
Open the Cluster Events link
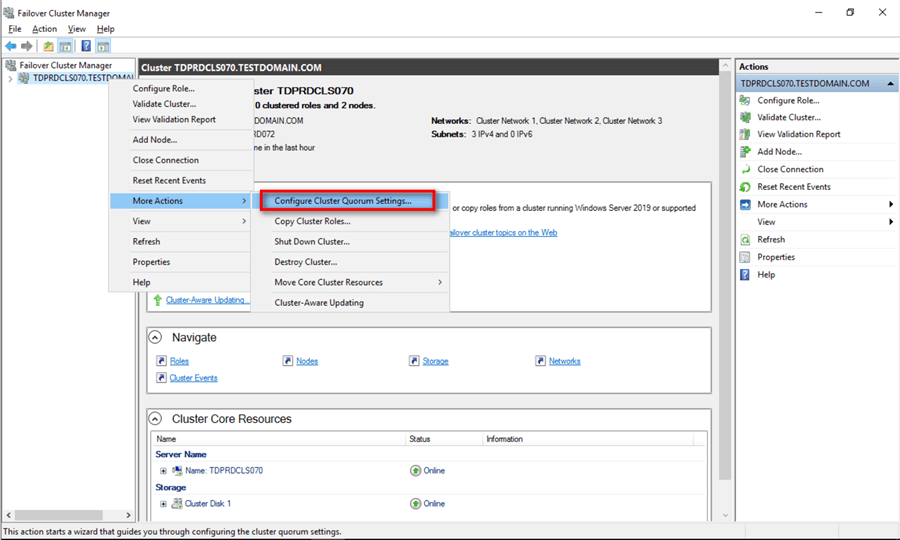(x=193, y=378)
